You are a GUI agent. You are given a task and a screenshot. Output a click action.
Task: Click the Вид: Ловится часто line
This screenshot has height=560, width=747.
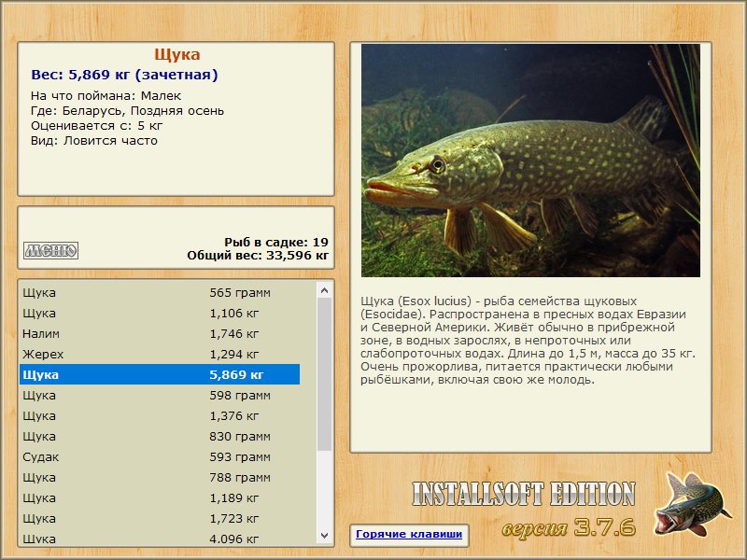click(94, 141)
